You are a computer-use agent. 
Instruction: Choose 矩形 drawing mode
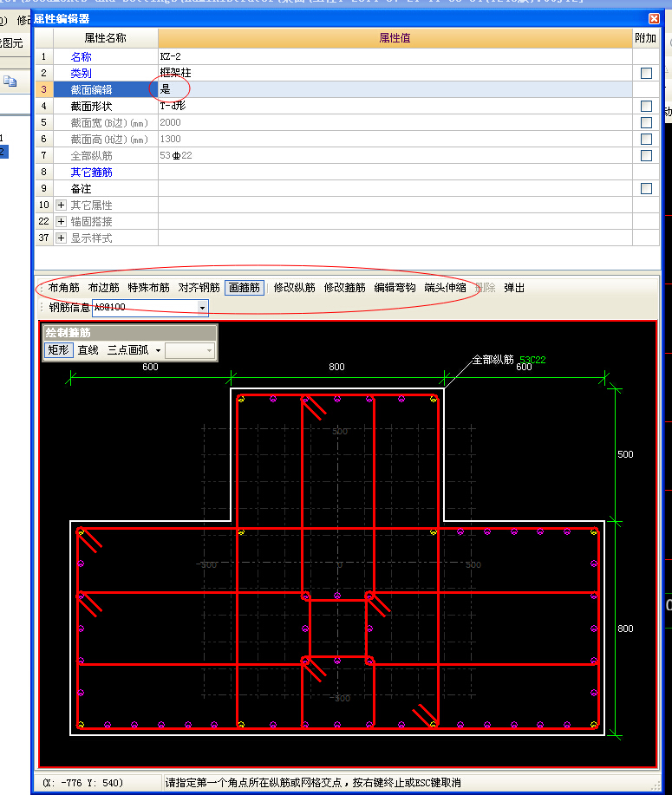click(58, 350)
